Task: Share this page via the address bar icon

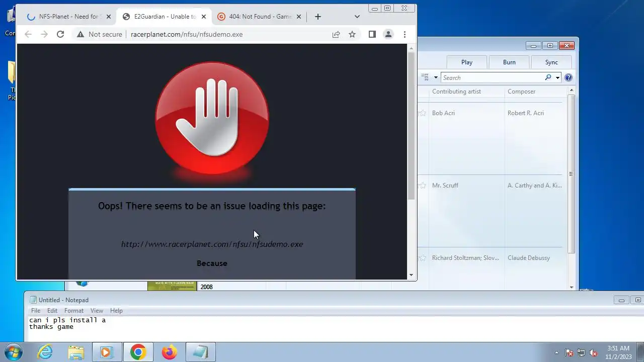Action: point(336,34)
